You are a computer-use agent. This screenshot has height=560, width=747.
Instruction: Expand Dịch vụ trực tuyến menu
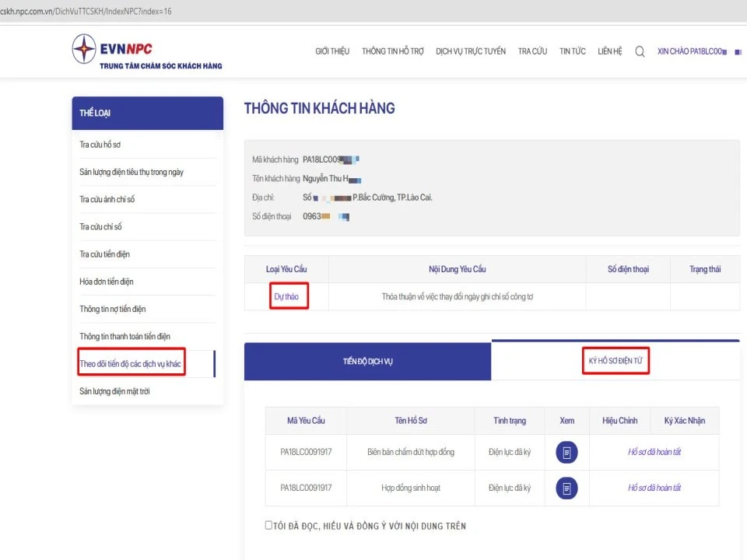point(471,51)
